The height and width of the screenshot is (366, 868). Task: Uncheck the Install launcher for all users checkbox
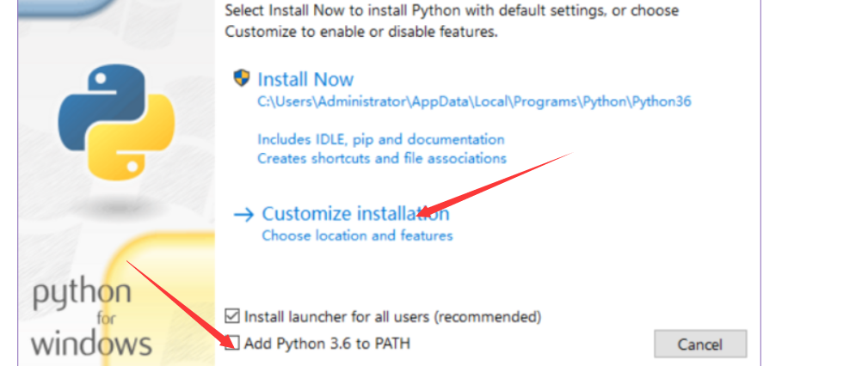click(x=231, y=316)
